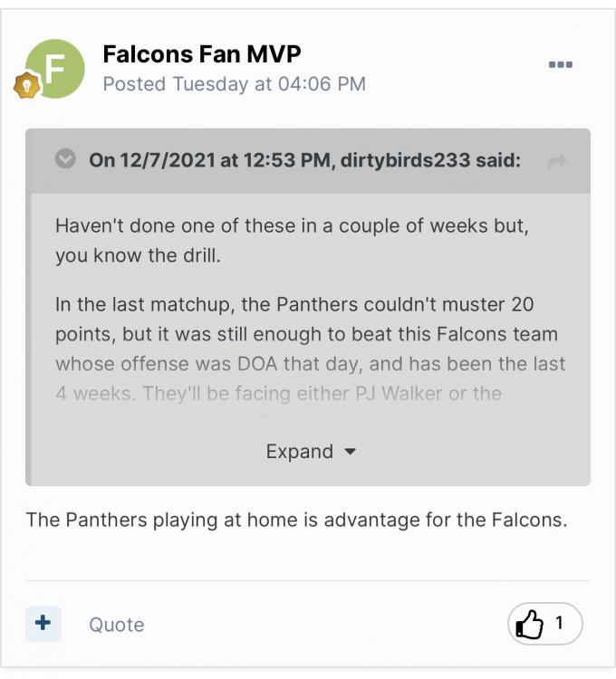Click the Expand label in the quote
The width and height of the screenshot is (616, 679).
coord(299,451)
